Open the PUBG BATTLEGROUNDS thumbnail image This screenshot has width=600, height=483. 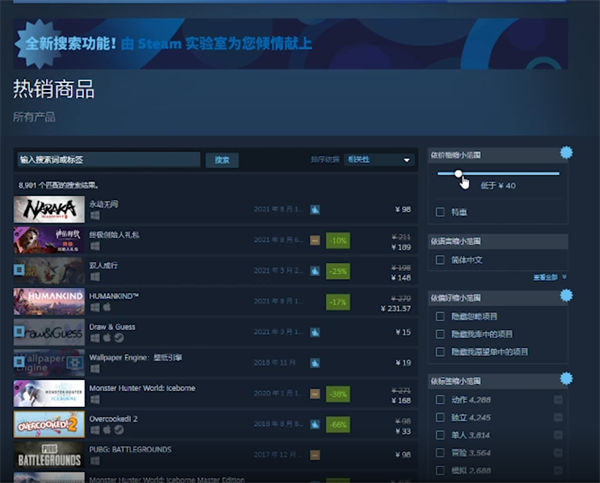pos(49,455)
